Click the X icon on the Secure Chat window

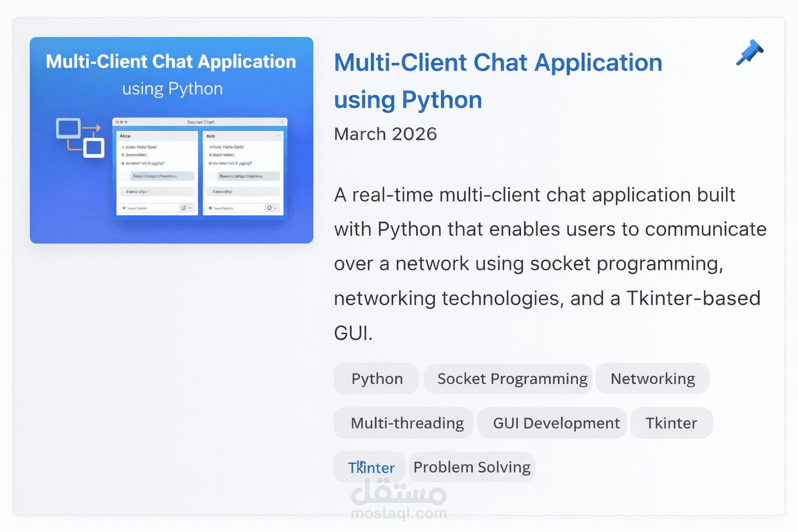click(x=282, y=122)
